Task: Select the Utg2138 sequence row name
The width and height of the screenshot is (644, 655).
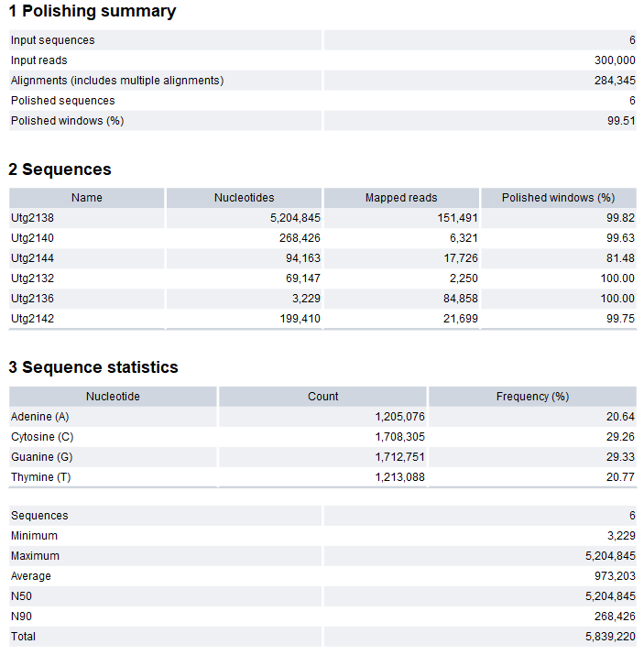Action: [x=33, y=218]
